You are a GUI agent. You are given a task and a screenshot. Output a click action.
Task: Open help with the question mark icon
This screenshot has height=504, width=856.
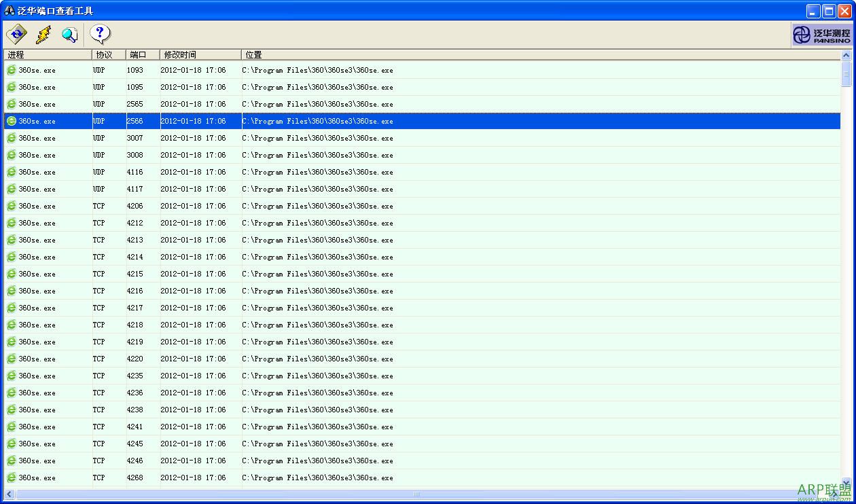point(100,33)
